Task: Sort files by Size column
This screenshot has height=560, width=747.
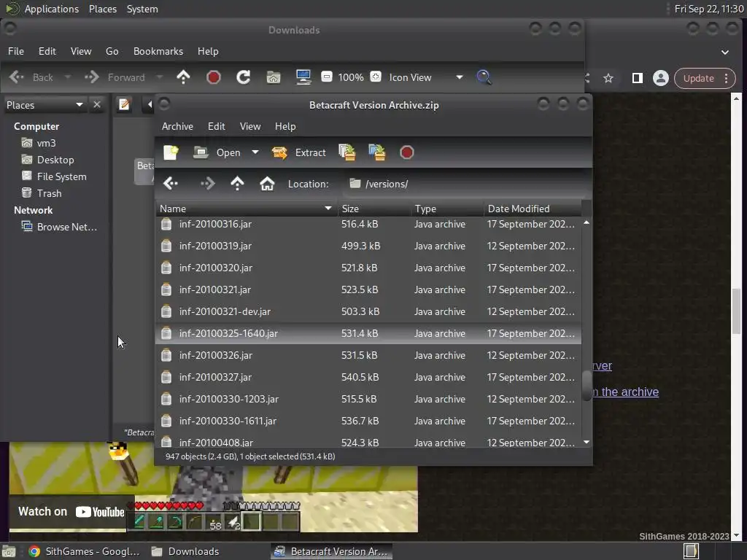Action: pos(374,209)
